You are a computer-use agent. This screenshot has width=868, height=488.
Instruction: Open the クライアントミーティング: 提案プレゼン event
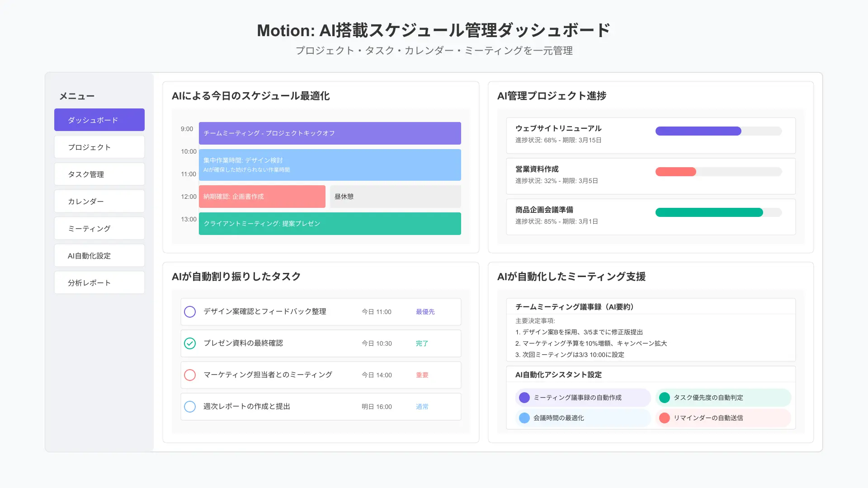(x=330, y=224)
